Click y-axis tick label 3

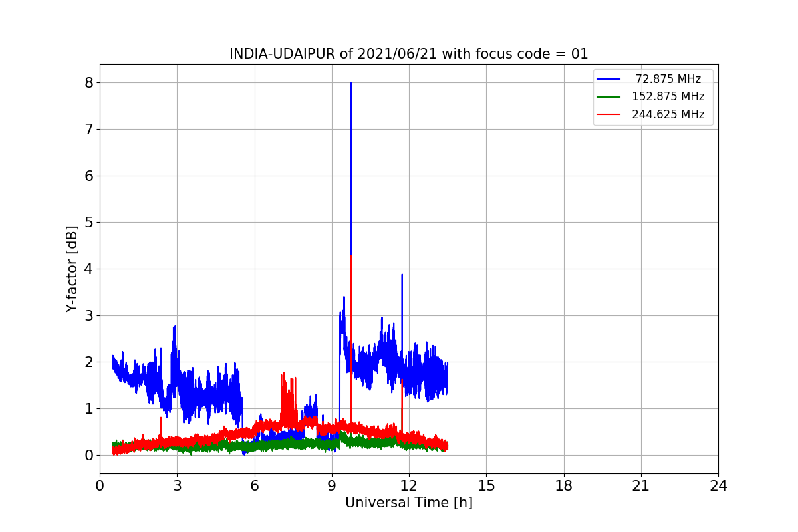click(88, 315)
